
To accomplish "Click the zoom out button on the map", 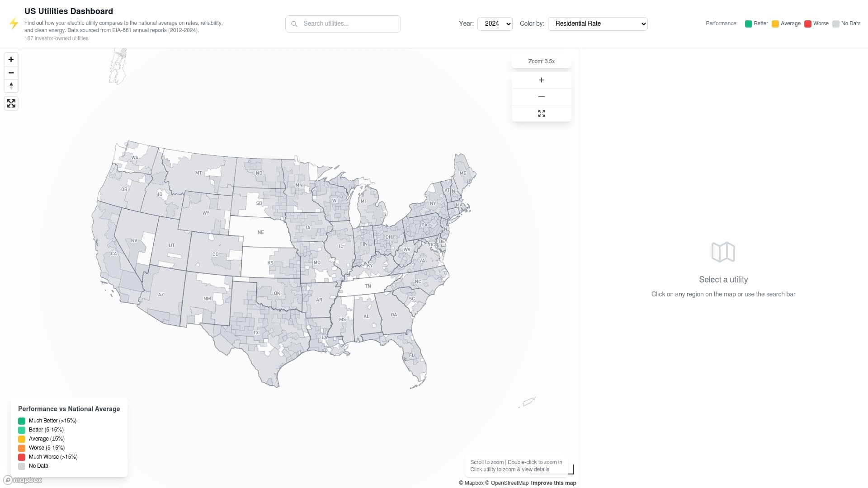I will coord(11,73).
